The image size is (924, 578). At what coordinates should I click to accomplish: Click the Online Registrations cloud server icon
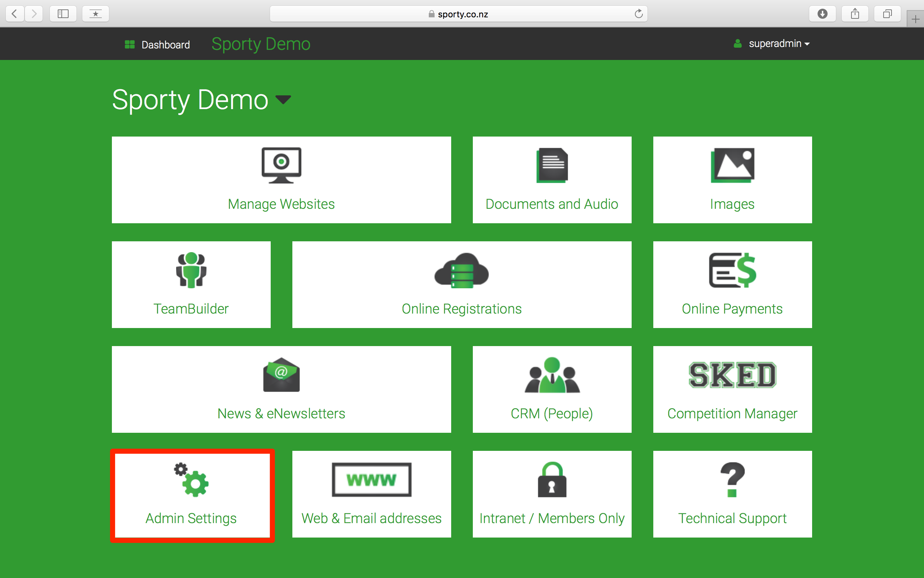coord(462,270)
